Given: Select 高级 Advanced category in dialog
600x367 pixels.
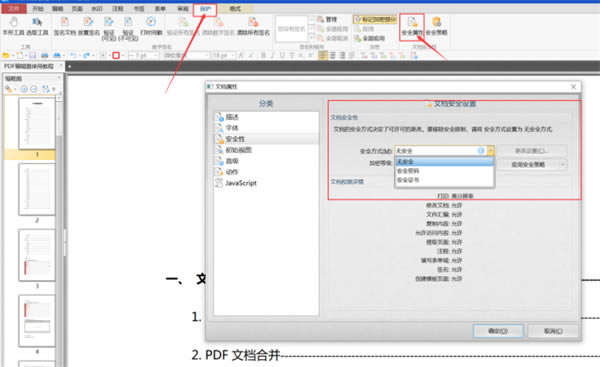Looking at the screenshot, I should point(266,161).
